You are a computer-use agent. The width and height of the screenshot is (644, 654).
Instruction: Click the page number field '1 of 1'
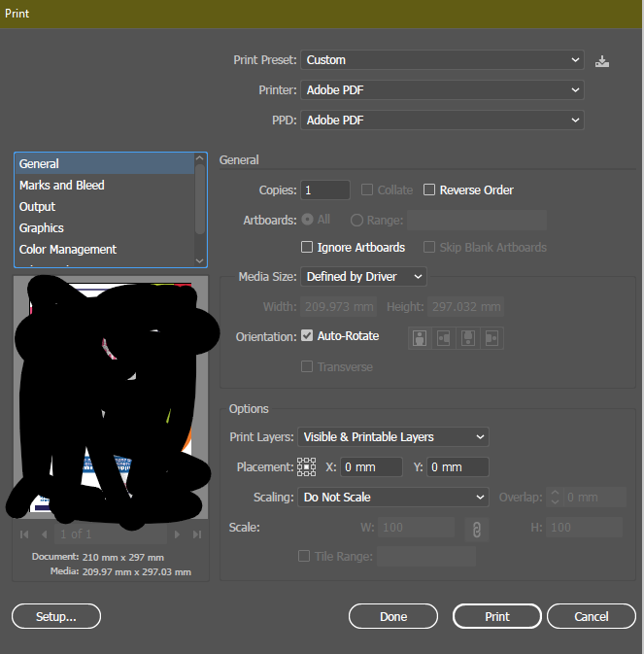pos(111,534)
